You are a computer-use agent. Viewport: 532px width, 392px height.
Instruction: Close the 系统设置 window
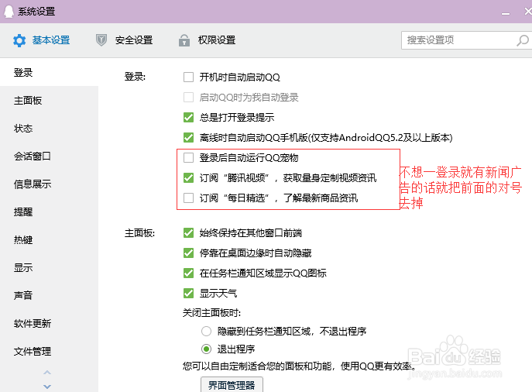528,11
